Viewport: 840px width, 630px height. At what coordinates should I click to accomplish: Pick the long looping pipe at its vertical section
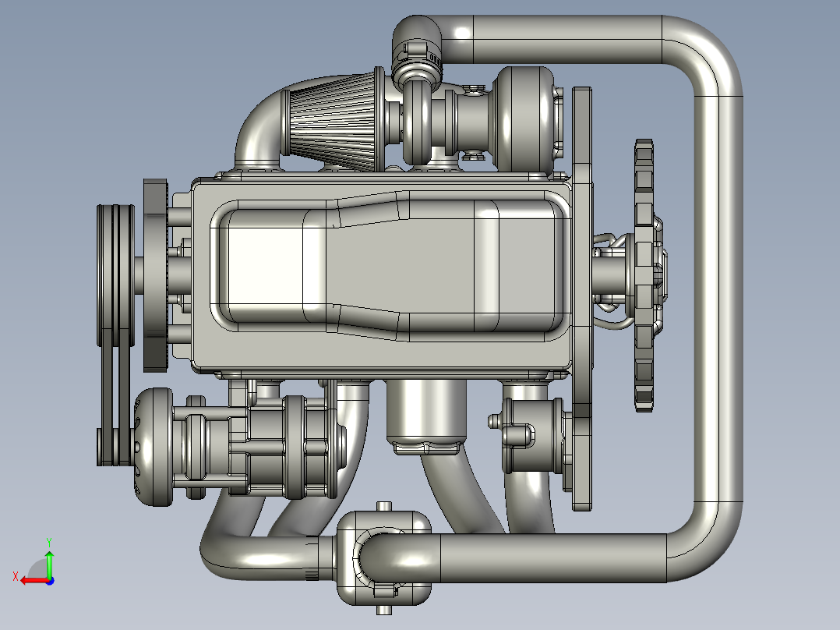[718, 299]
